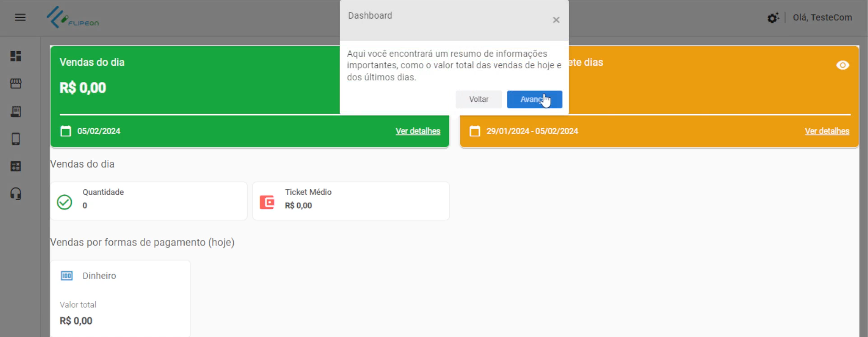Open the receipt list sidebar icon
The height and width of the screenshot is (337, 868).
coord(16,111)
